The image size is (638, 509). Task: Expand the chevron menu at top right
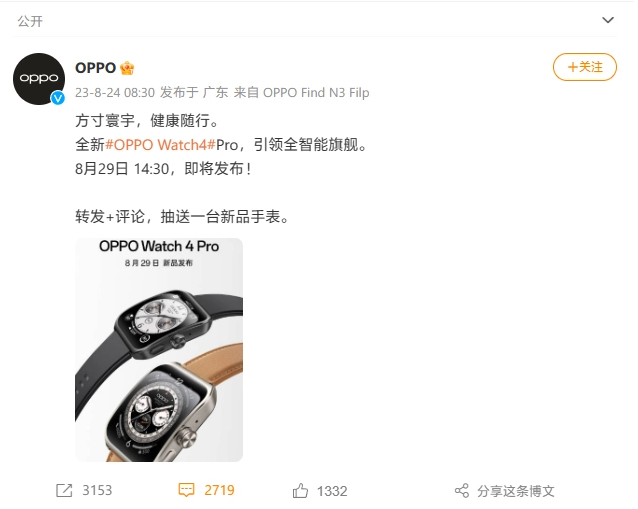point(608,20)
